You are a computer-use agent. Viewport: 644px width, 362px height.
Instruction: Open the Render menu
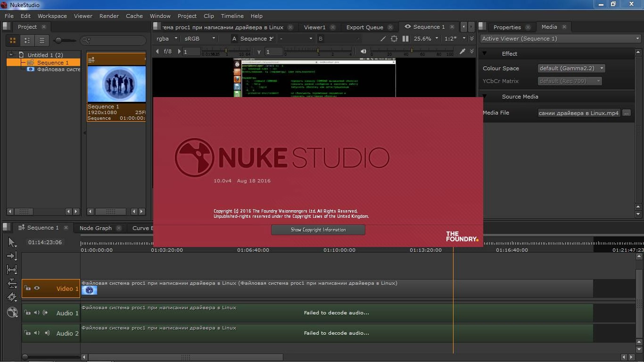109,16
